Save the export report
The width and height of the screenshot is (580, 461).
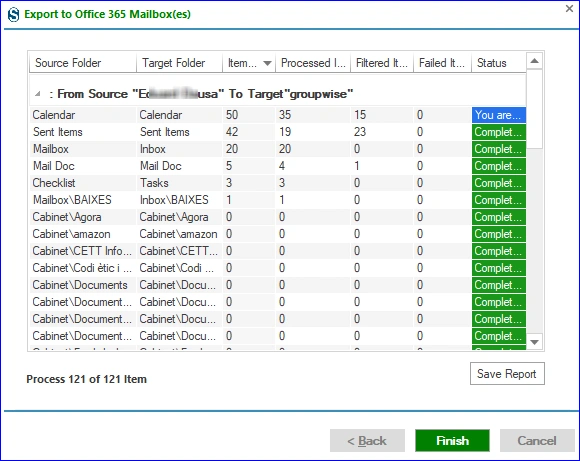pos(507,374)
